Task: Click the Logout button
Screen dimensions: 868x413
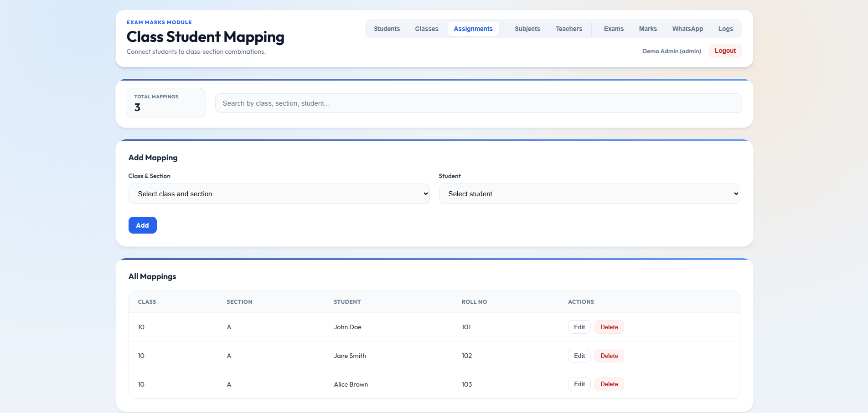Action: 725,51
